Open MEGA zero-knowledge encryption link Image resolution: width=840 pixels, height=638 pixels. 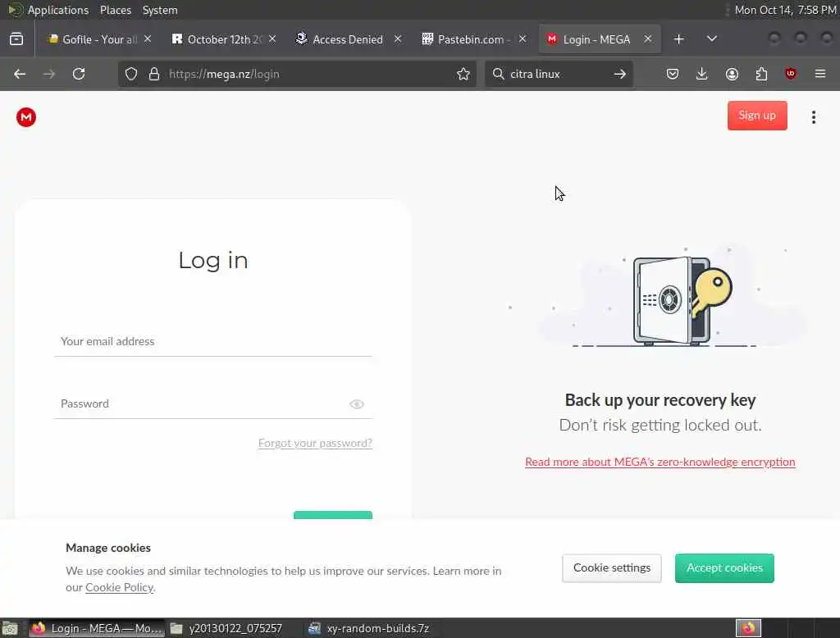660,462
